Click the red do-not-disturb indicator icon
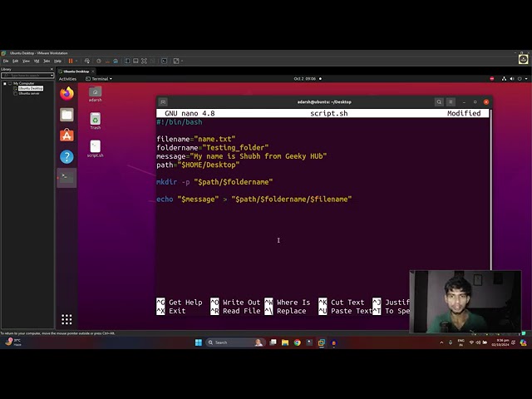Image resolution: width=532 pixels, height=399 pixels. click(x=492, y=79)
